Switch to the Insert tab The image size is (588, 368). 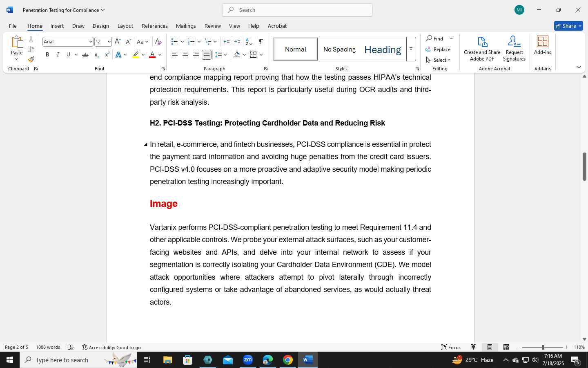tap(57, 26)
